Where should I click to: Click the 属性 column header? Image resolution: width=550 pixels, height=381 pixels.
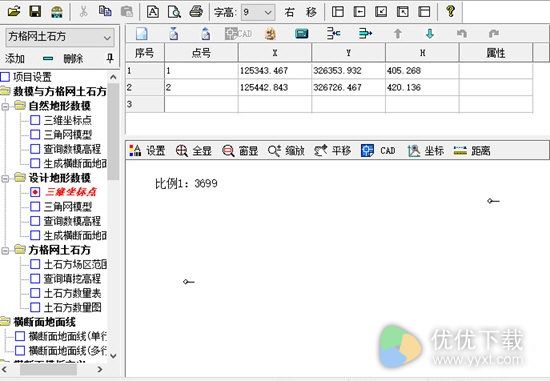pos(496,53)
